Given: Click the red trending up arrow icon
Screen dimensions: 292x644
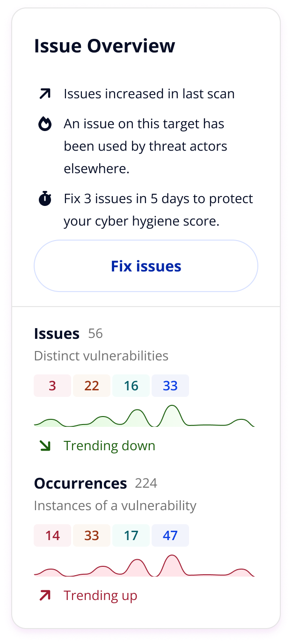Looking at the screenshot, I should click(x=45, y=596).
